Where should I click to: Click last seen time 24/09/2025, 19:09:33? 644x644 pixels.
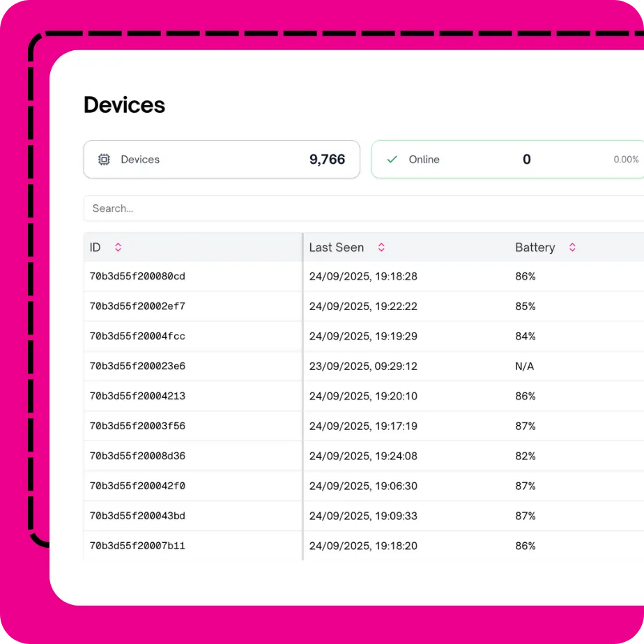[x=363, y=516]
